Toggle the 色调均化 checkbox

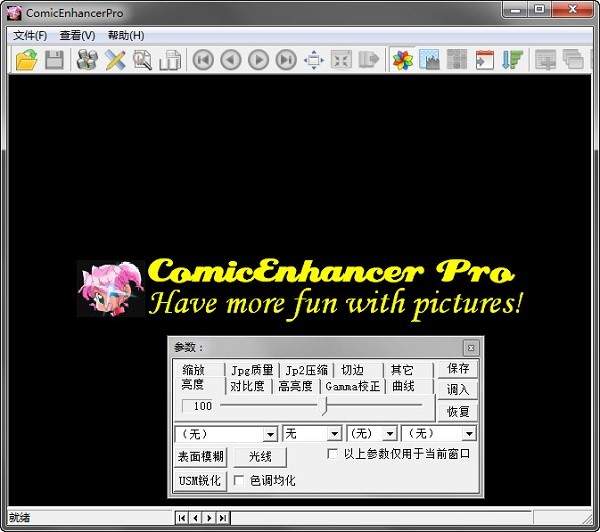(x=238, y=481)
